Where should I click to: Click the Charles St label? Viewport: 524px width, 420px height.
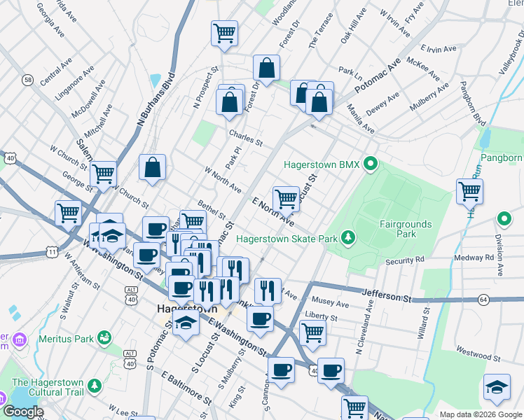pyautogui.click(x=246, y=138)
